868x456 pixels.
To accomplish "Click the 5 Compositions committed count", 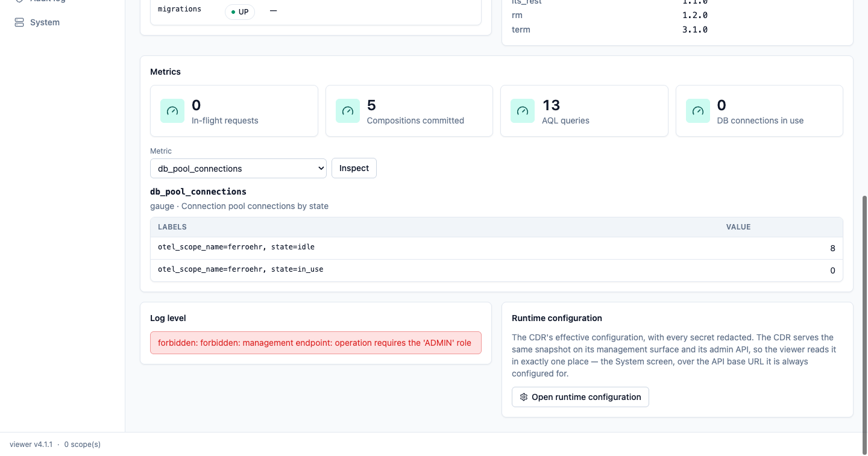I will point(371,105).
